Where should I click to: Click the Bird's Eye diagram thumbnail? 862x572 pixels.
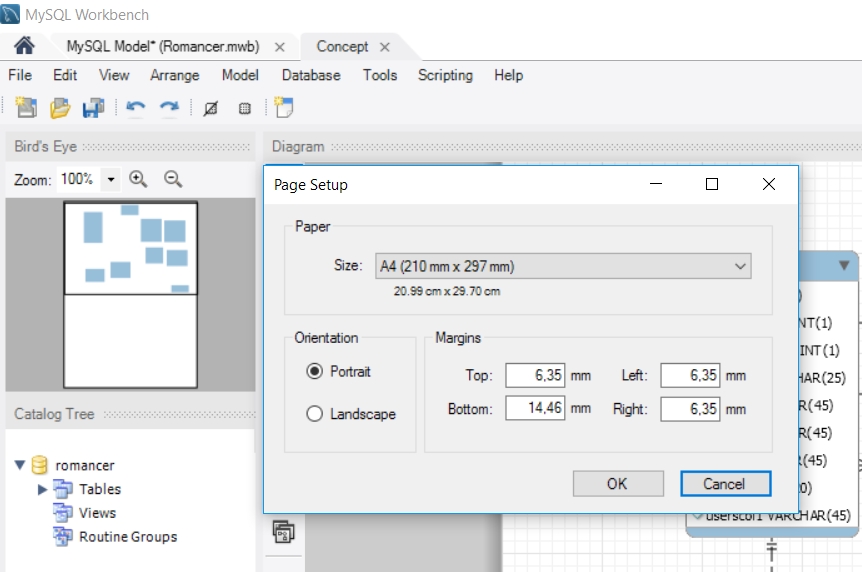tap(130, 295)
